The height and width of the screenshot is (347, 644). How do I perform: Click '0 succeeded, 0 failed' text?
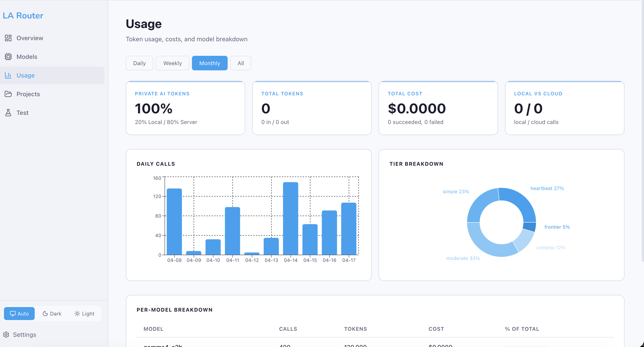[415, 122]
